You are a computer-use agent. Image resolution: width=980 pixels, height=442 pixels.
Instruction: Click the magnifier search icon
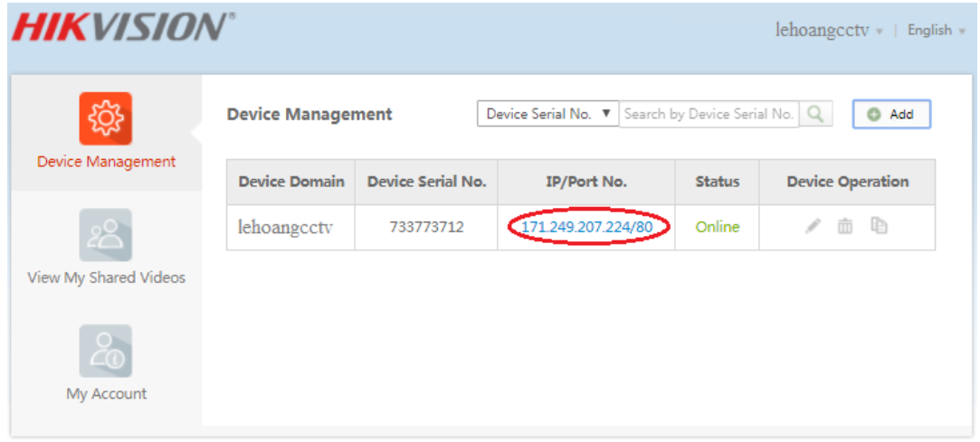pyautogui.click(x=815, y=114)
